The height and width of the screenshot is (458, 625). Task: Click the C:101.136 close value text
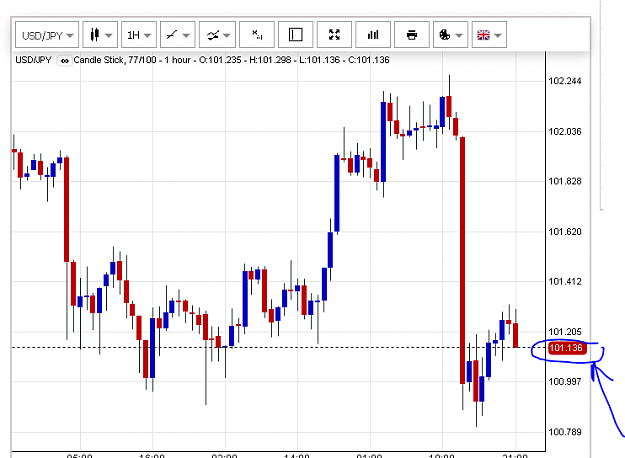pos(369,60)
